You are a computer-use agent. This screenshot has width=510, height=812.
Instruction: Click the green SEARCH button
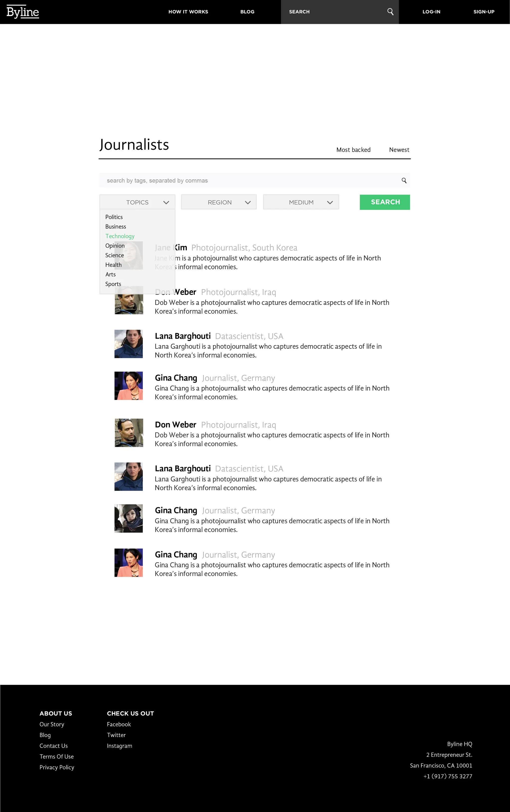[384, 202]
